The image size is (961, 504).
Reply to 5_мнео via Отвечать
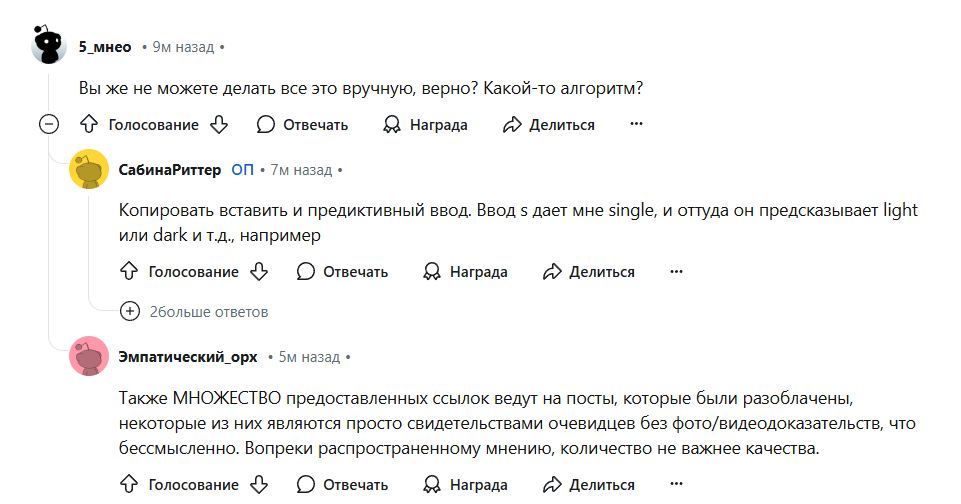click(x=302, y=124)
